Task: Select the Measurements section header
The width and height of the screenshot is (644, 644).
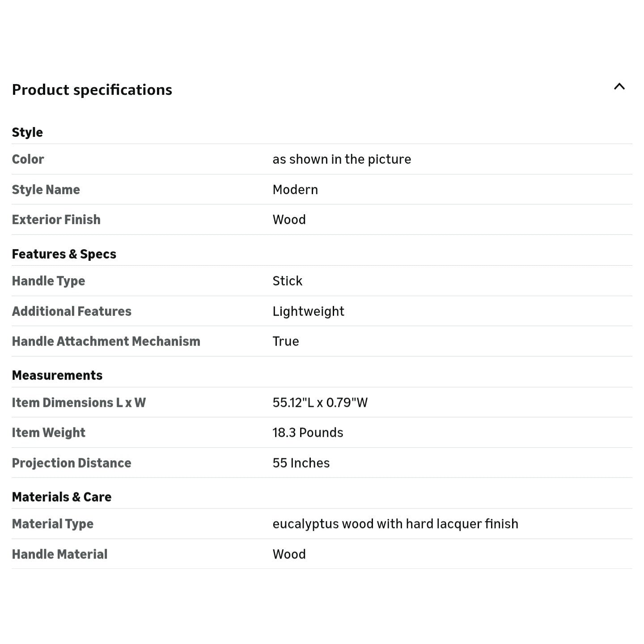Action: coord(57,375)
